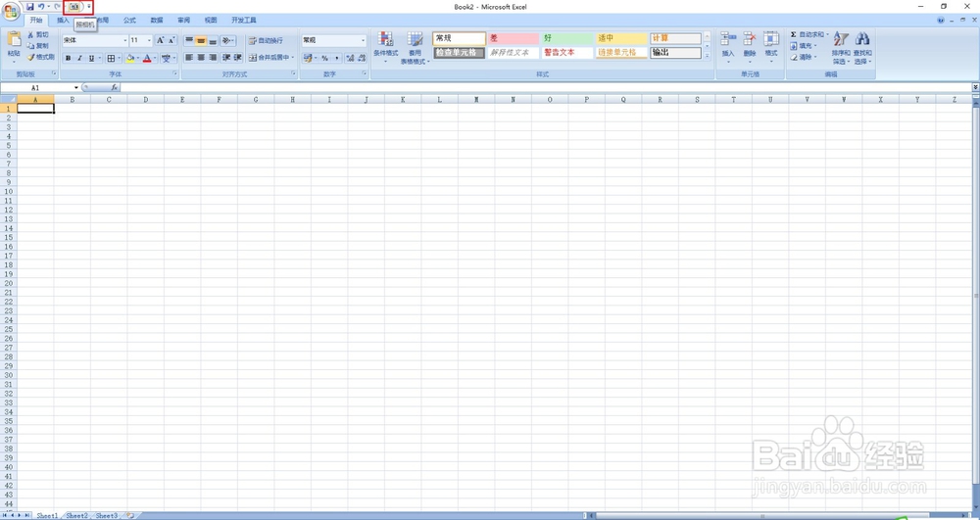980x520 pixels.
Task: Click the Decrease Font Size icon
Action: point(171,40)
